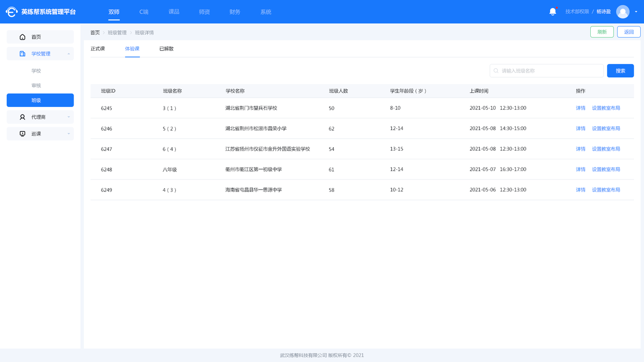This screenshot has width=644, height=362.
Task: Click class size 62
Action: [x=331, y=129]
